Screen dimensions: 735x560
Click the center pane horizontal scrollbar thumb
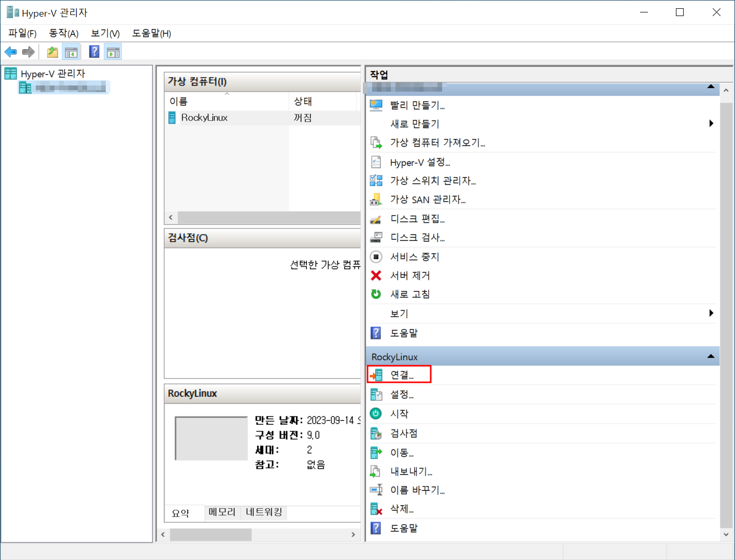211,534
